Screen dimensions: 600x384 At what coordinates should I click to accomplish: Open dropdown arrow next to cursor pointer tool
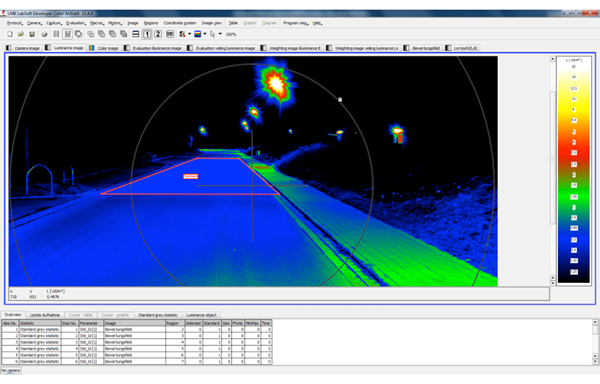pyautogui.click(x=220, y=34)
